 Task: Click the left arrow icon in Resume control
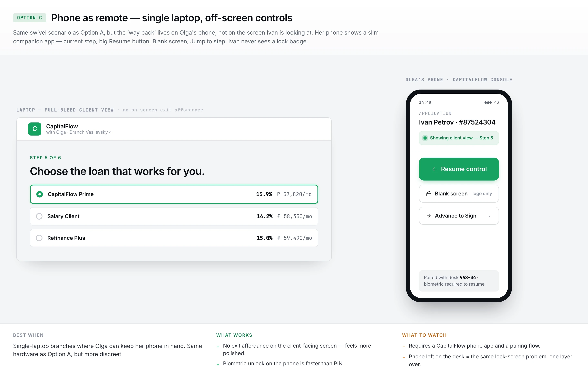tap(434, 169)
